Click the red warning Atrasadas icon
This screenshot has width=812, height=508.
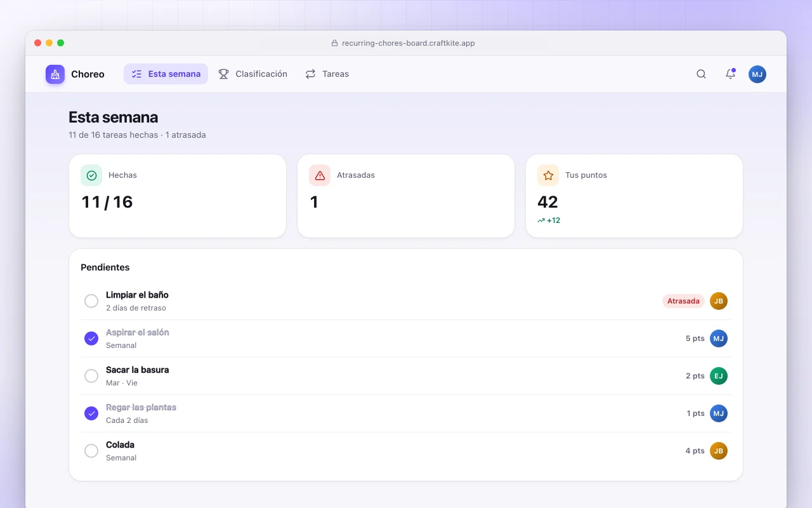pyautogui.click(x=320, y=175)
